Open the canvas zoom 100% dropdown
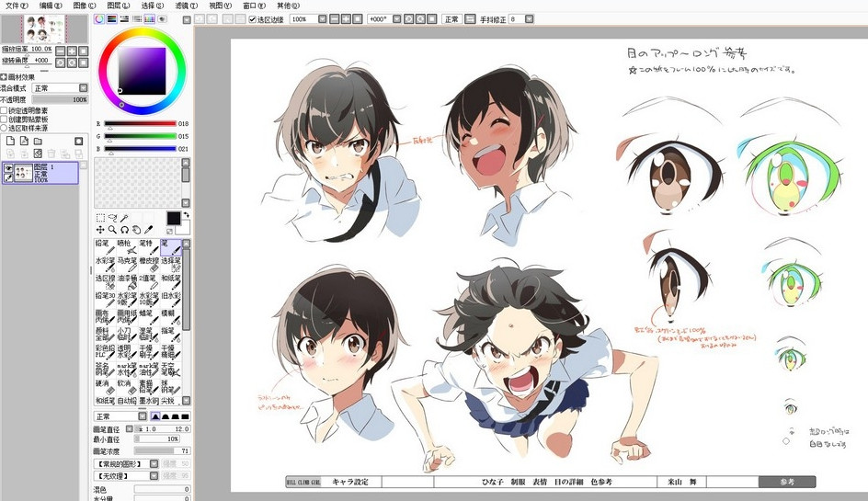The width and height of the screenshot is (868, 501). 323,19
